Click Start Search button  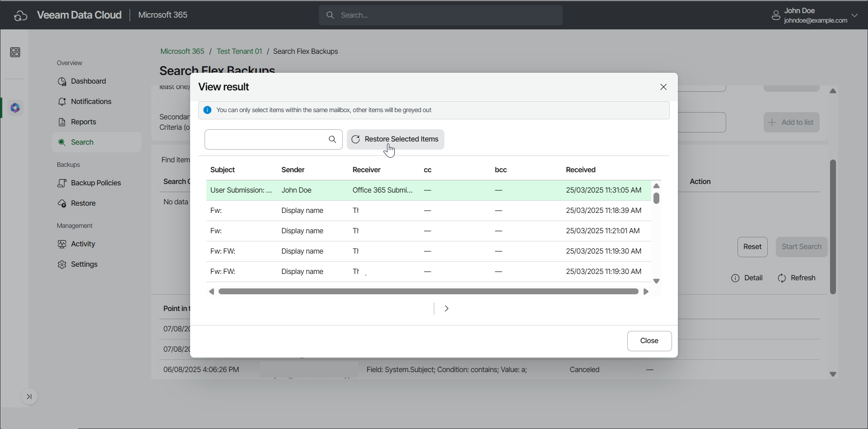(x=802, y=247)
